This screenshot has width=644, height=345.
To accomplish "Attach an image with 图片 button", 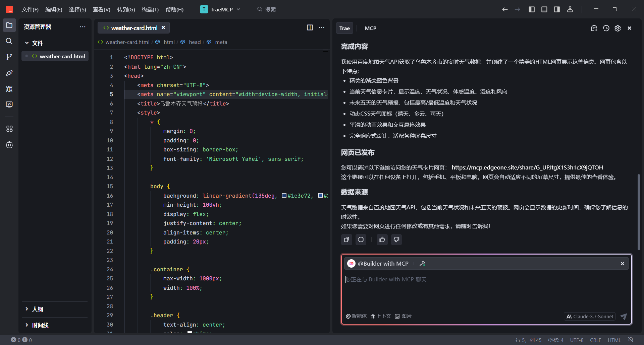I will pyautogui.click(x=403, y=316).
